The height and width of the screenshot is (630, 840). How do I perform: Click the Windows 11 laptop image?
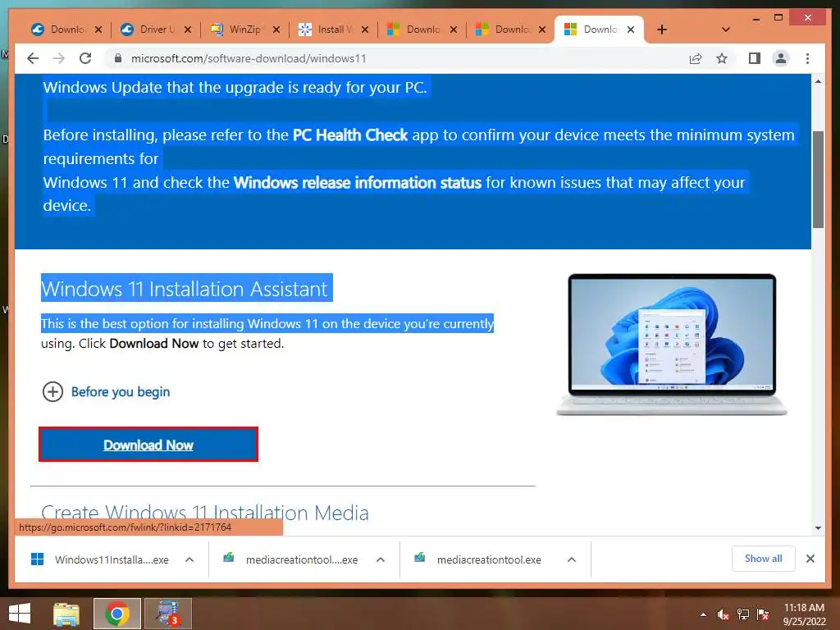(x=672, y=345)
